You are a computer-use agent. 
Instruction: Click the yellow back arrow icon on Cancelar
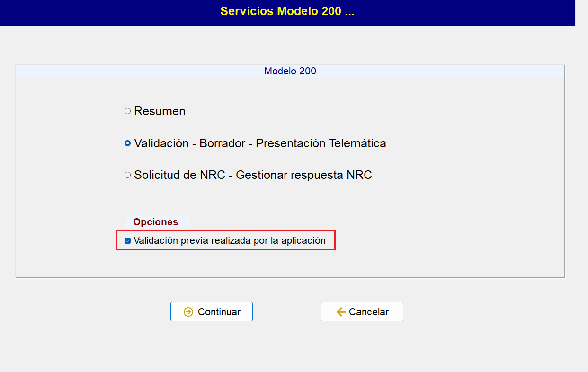tap(341, 312)
